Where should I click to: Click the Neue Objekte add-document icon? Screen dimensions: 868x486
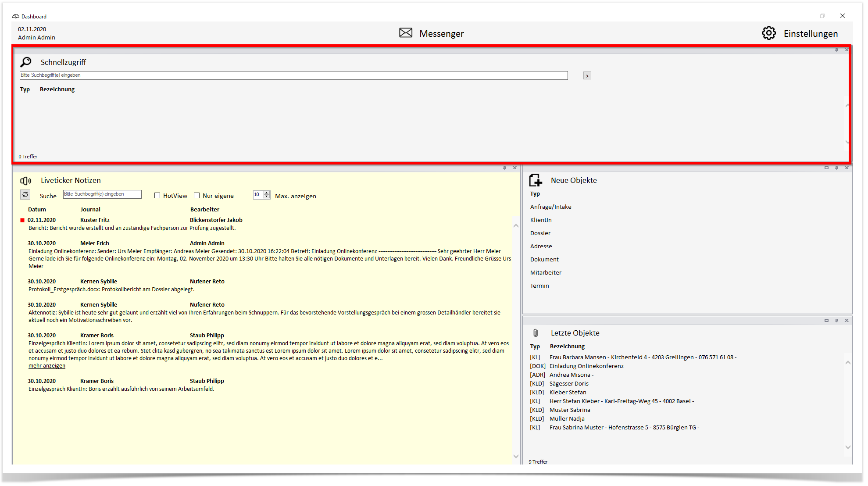click(536, 180)
